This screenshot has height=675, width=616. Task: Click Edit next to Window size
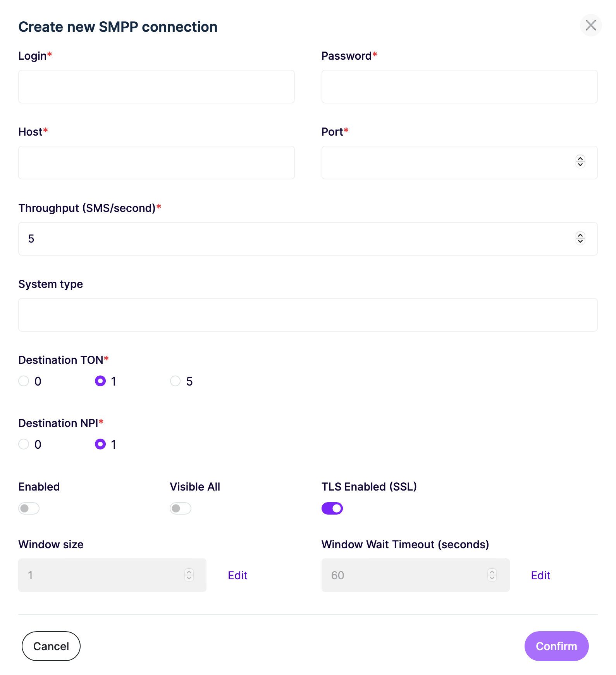click(237, 575)
